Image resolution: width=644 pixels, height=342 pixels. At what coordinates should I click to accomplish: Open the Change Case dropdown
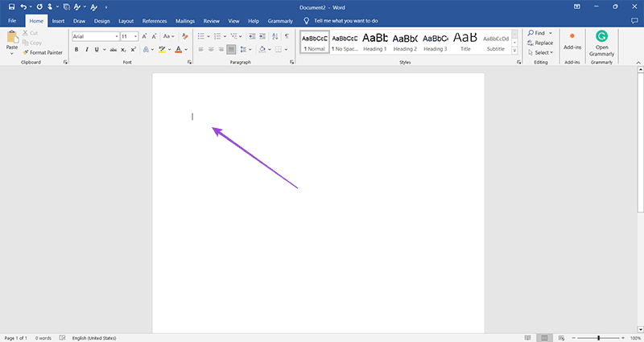click(168, 36)
